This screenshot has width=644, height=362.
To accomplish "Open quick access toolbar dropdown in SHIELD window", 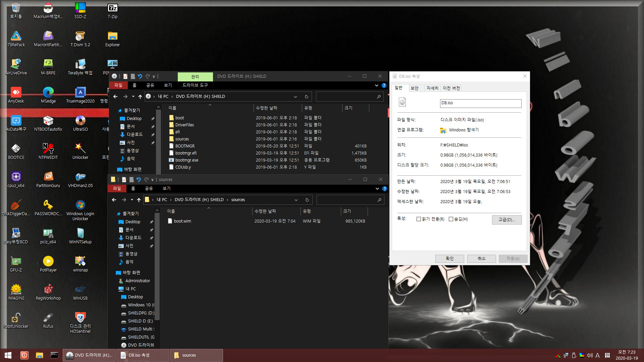I will [154, 76].
